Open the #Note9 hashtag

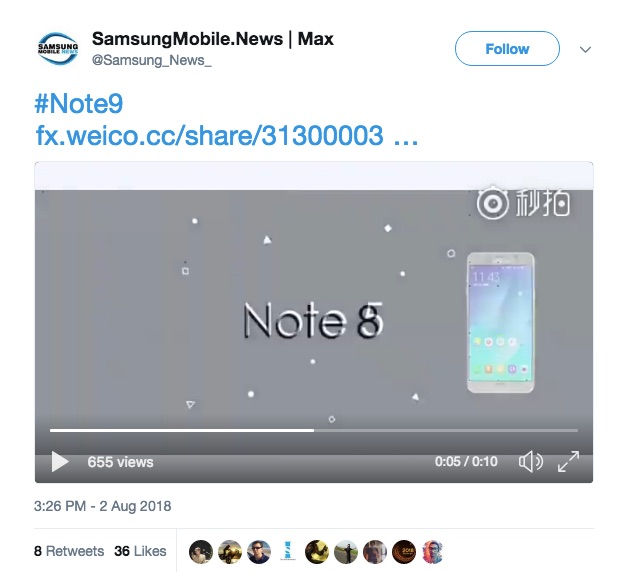(x=79, y=103)
